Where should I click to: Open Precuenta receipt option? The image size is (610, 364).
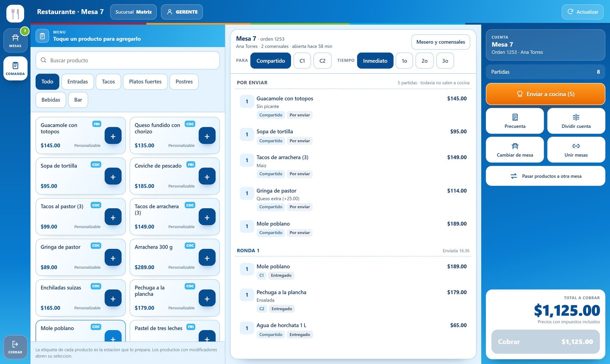coord(515,121)
